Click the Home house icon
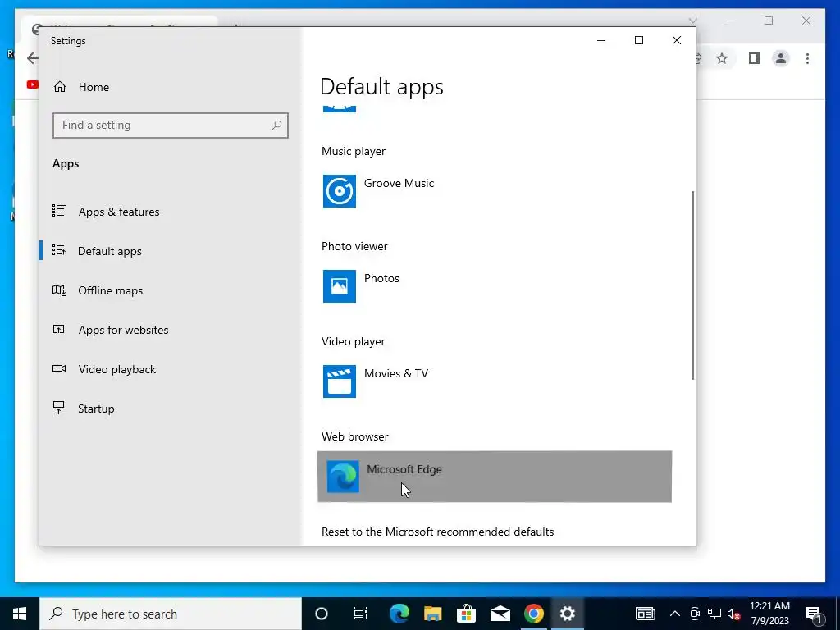Image resolution: width=840 pixels, height=630 pixels. click(x=60, y=87)
